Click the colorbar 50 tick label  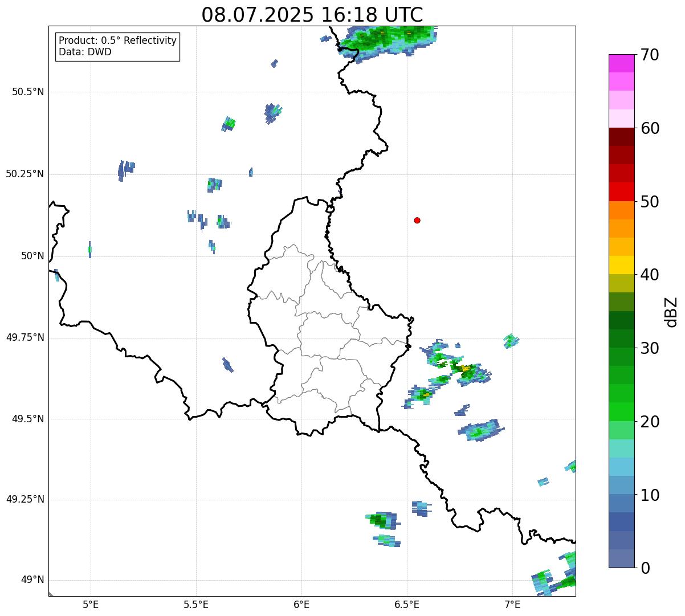click(x=650, y=202)
